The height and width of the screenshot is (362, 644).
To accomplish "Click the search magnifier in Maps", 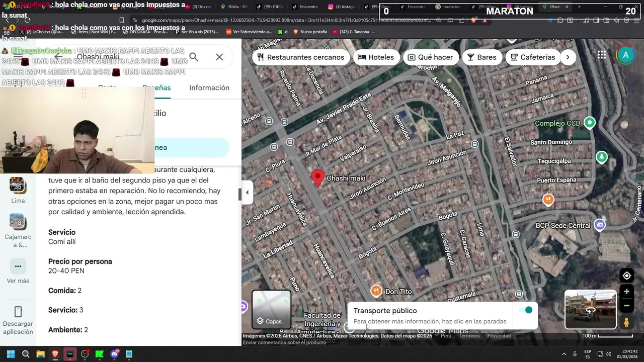I will [194, 57].
